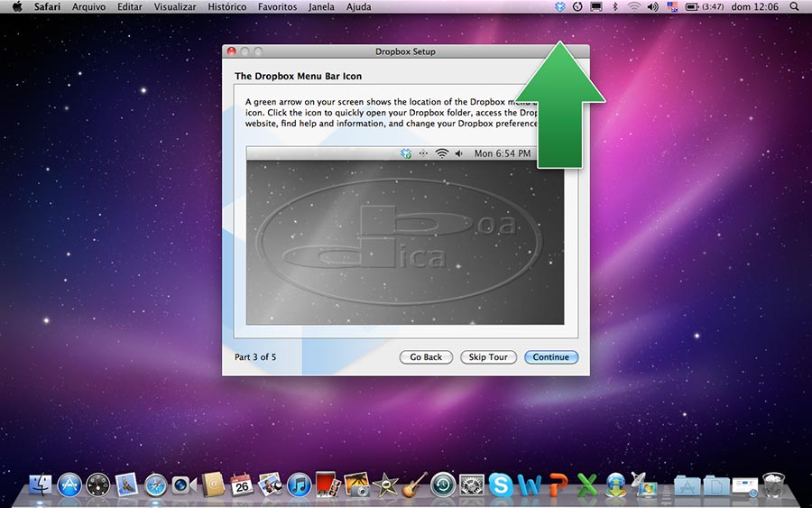Open Mail stamp icon in Dock
812x508 pixels.
pos(127,485)
